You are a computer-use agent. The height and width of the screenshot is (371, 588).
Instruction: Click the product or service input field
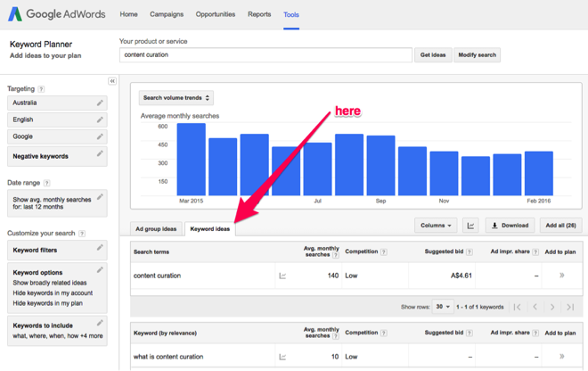coord(265,54)
